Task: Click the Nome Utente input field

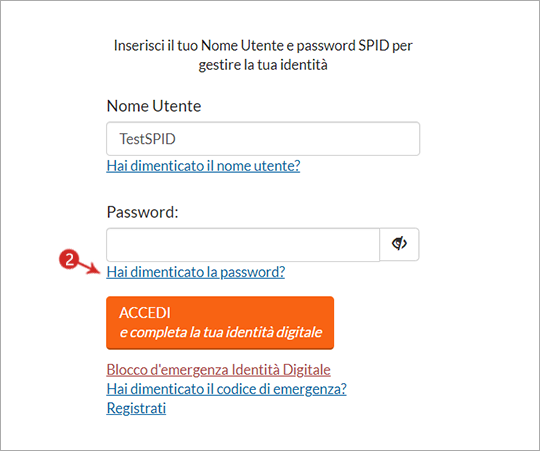Action: click(x=263, y=139)
